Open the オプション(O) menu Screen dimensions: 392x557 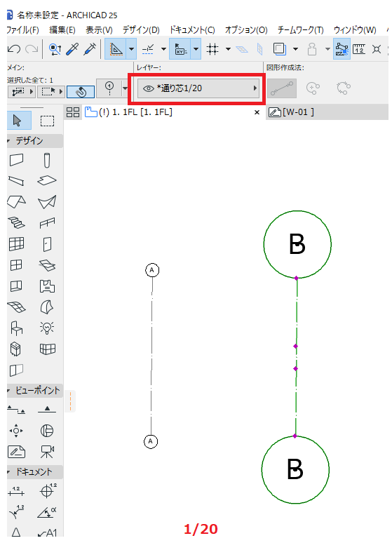click(x=246, y=30)
